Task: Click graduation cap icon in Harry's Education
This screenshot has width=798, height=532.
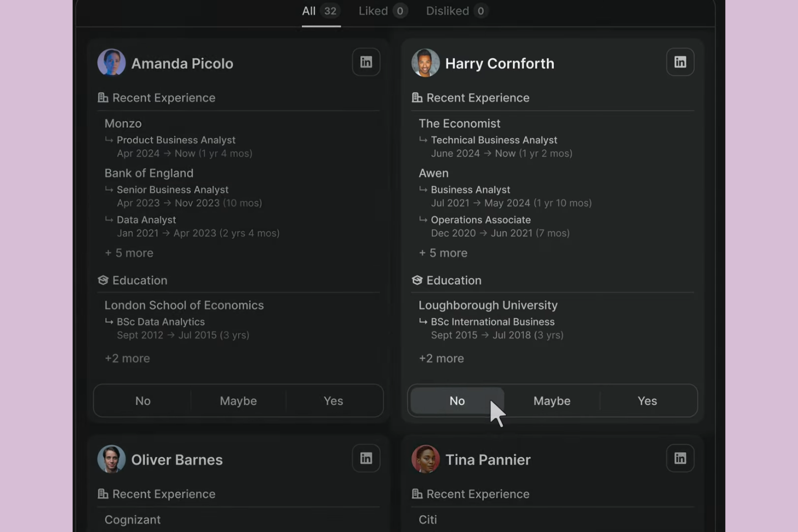Action: click(417, 280)
